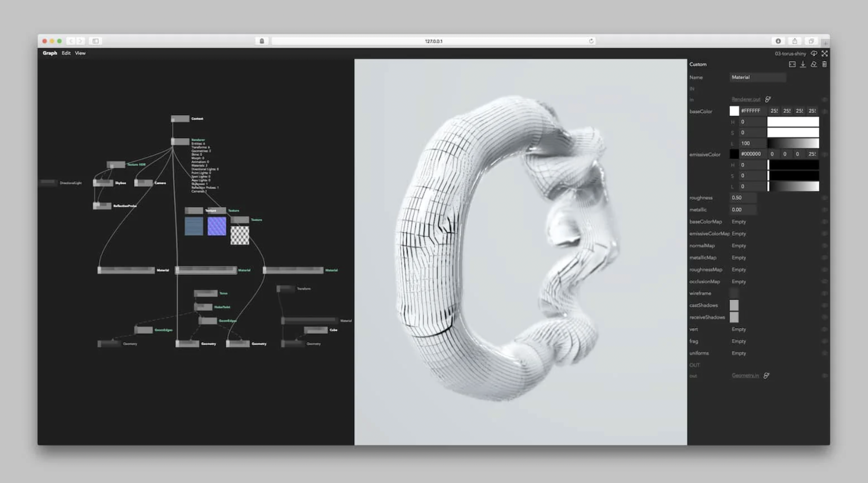Open the View menu
This screenshot has width=868, height=483.
point(80,53)
